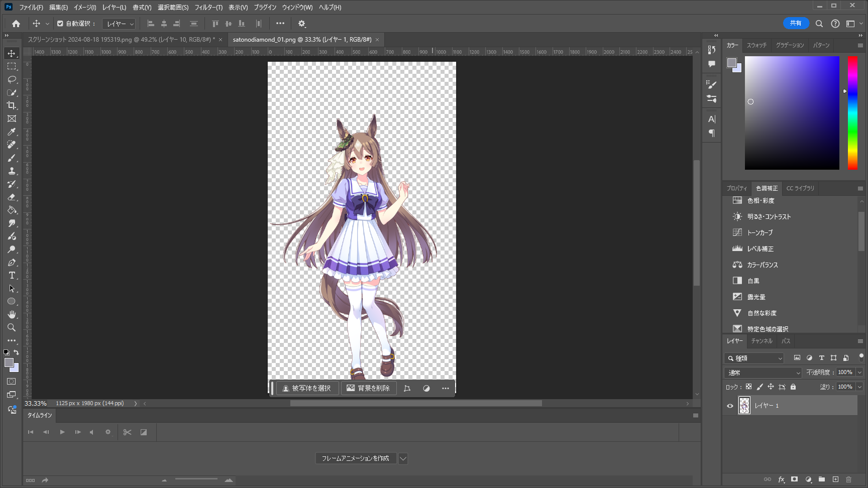Select the Horizontal Type tool

[12, 275]
